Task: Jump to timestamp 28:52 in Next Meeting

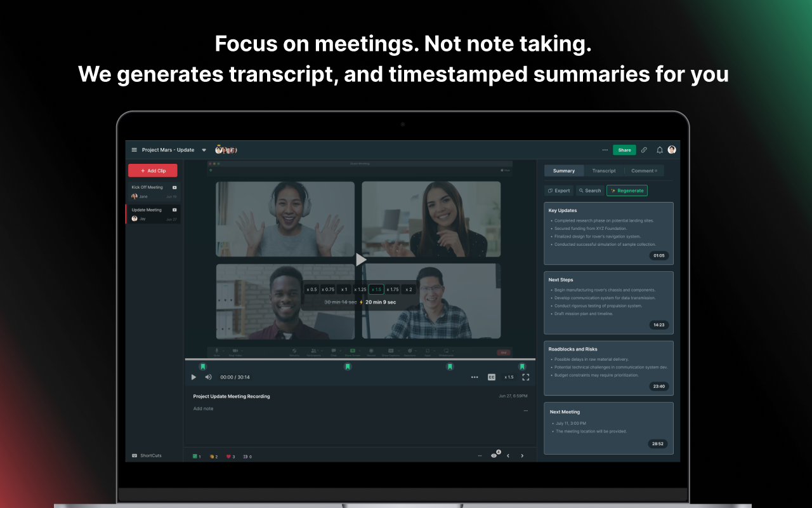Action: coord(658,444)
